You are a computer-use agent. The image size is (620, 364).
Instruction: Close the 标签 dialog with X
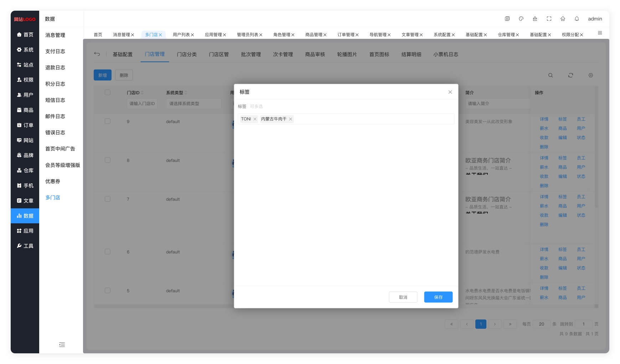click(450, 92)
